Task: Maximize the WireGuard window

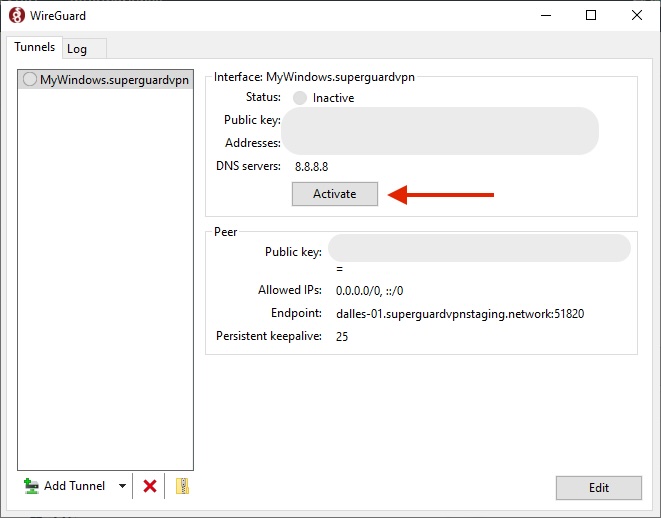Action: point(591,15)
